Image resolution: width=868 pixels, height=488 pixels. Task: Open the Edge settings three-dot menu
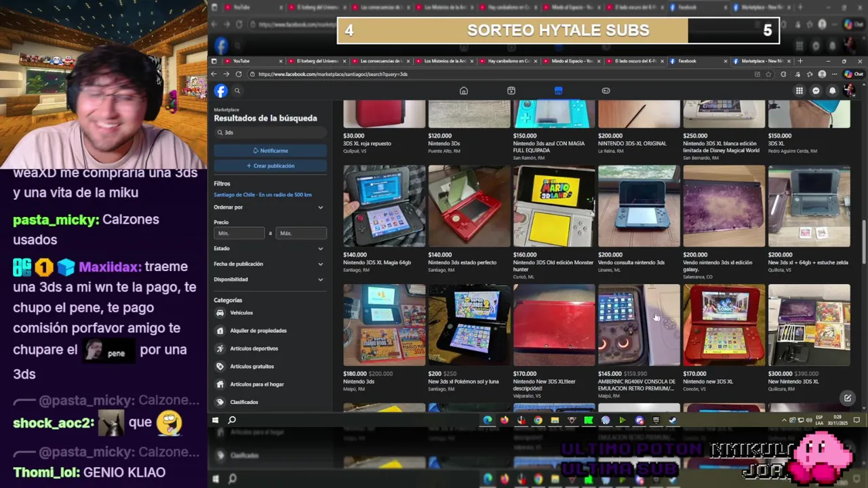834,74
